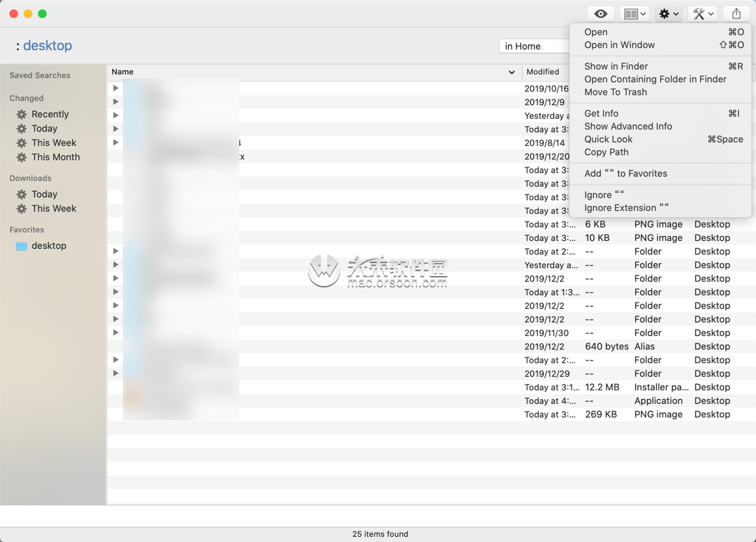
Task: Open the 'in Home' search scope selector
Action: 534,46
